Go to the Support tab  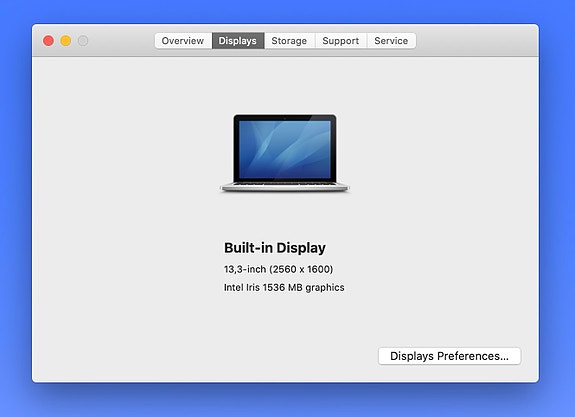click(341, 41)
